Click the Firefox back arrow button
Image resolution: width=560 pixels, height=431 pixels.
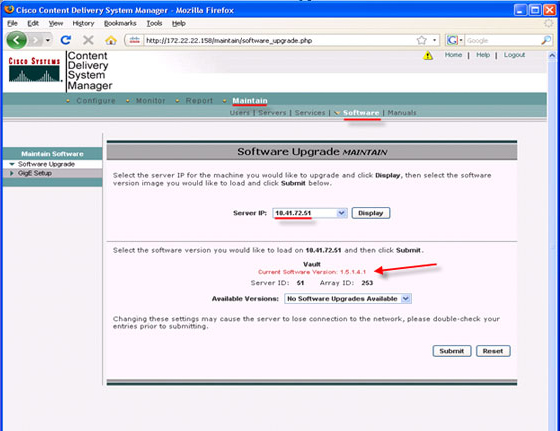[16, 40]
